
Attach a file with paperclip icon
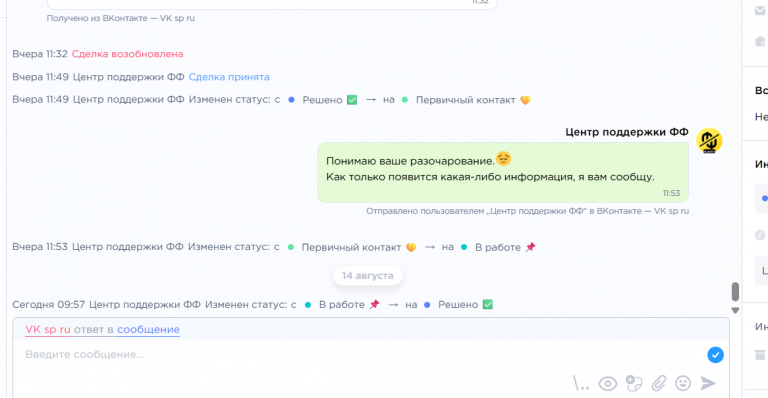(659, 383)
